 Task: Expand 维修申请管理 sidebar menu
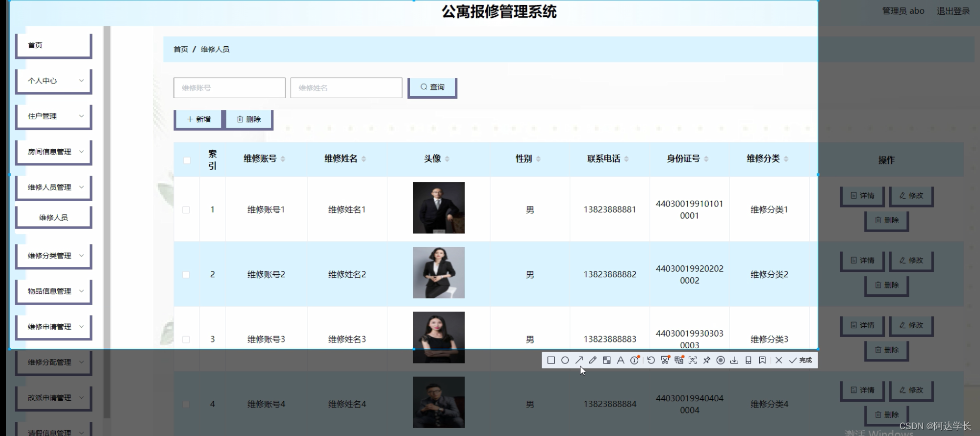pos(54,327)
